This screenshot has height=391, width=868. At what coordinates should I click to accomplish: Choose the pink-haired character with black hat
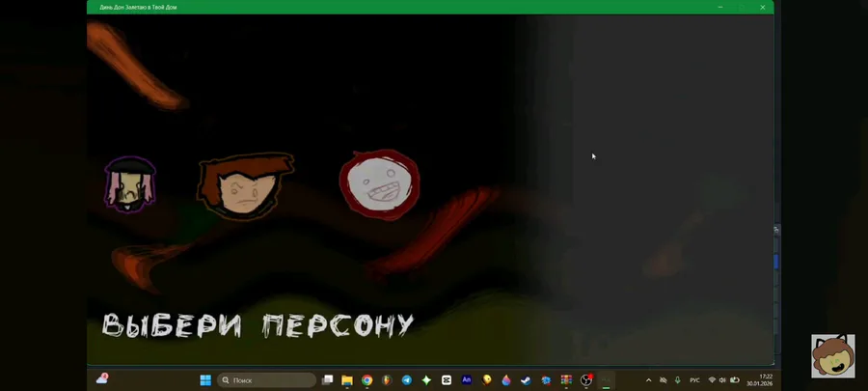(130, 184)
